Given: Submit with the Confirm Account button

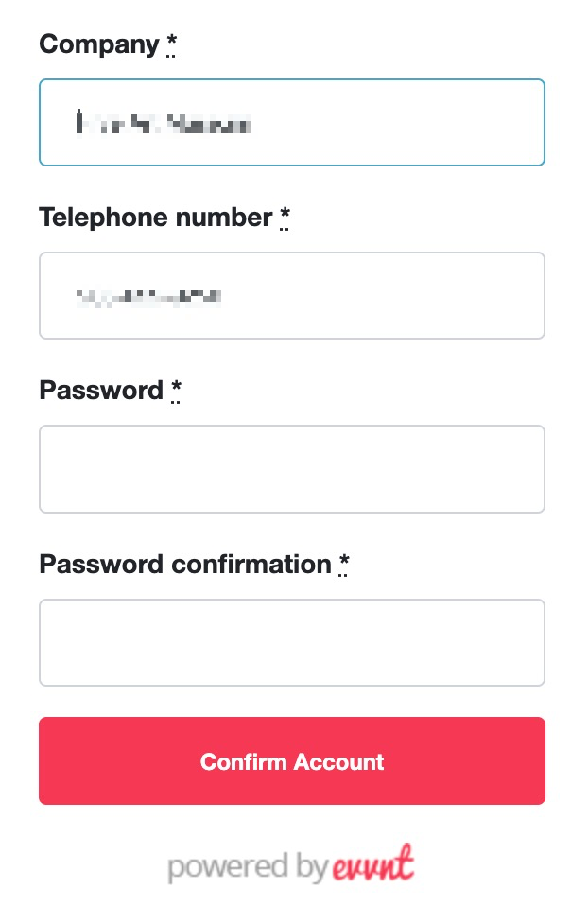Looking at the screenshot, I should click(292, 760).
